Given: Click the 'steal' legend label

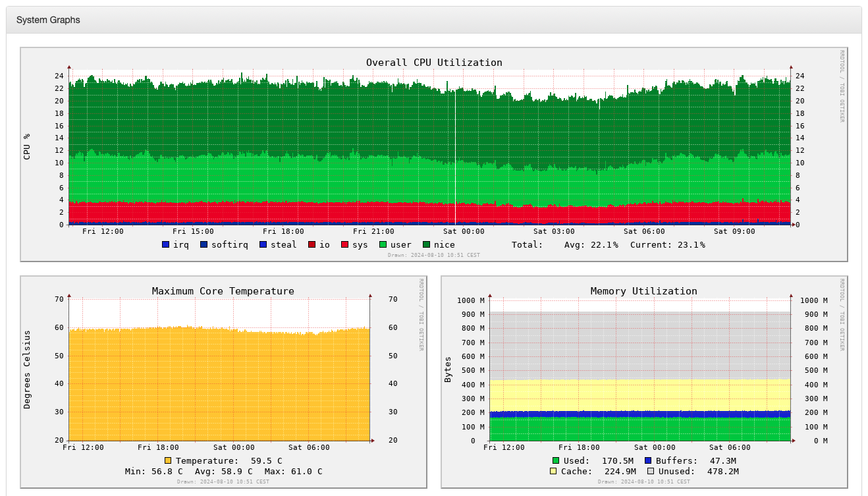Looking at the screenshot, I should [283, 244].
